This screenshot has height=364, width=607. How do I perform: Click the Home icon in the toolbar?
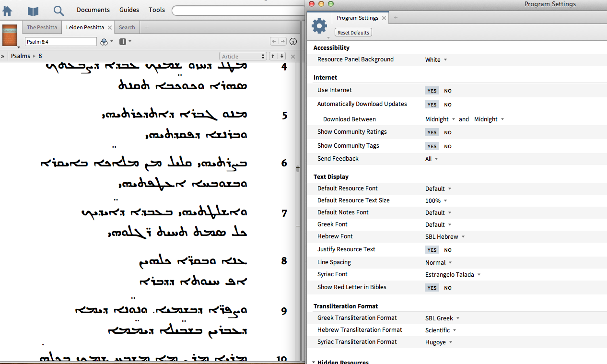[7, 11]
